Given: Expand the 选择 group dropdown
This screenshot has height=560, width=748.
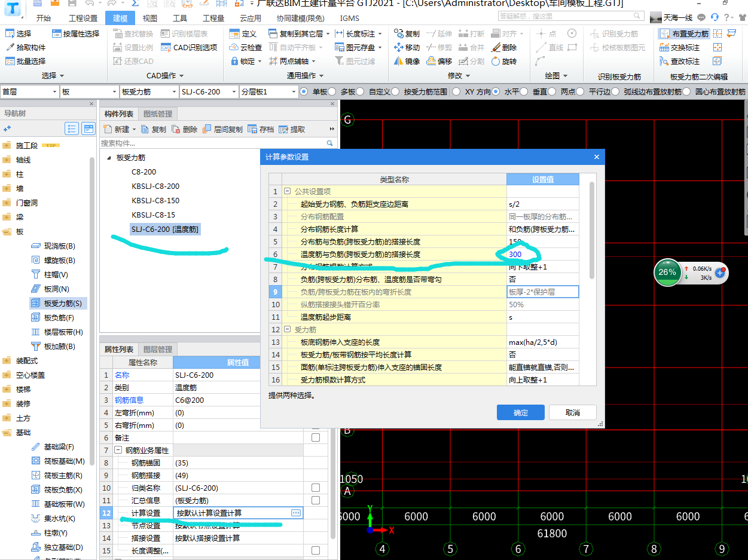Looking at the screenshot, I should coord(53,76).
